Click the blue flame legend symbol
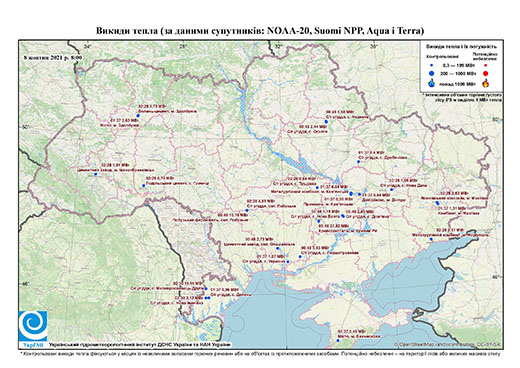520x368 pixels. [432, 83]
